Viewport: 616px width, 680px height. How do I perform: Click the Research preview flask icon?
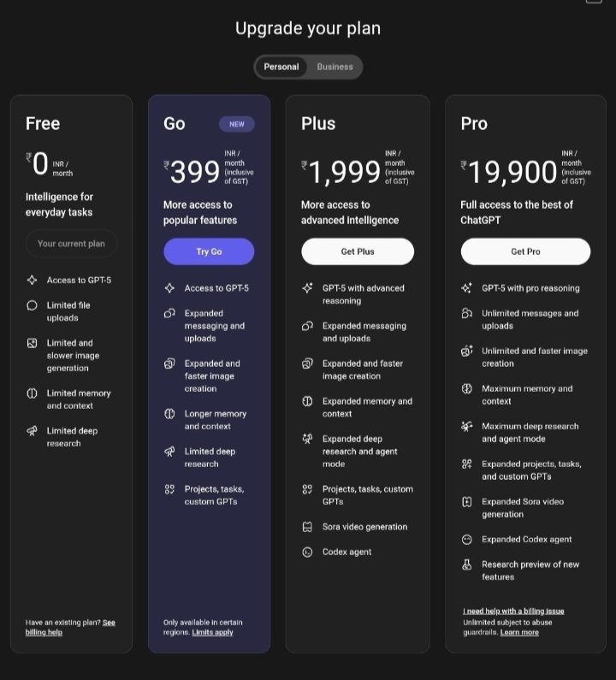coord(466,565)
